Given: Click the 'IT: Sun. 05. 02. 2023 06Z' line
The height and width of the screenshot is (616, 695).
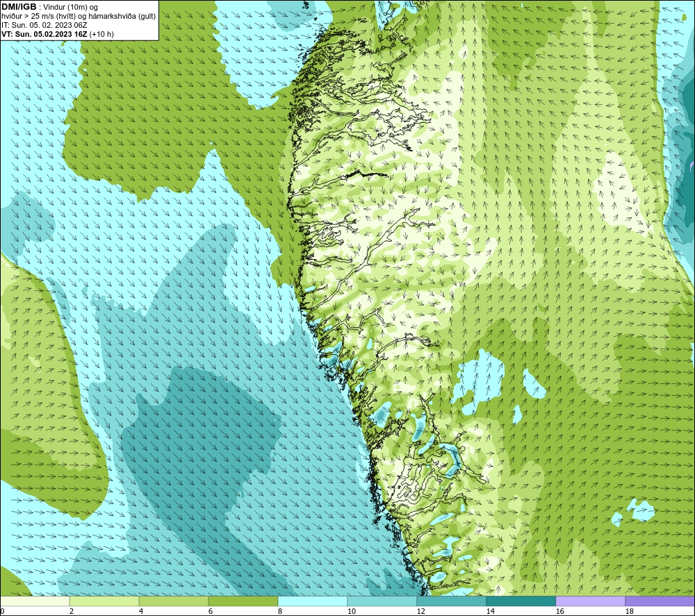Looking at the screenshot, I should (x=44, y=25).
